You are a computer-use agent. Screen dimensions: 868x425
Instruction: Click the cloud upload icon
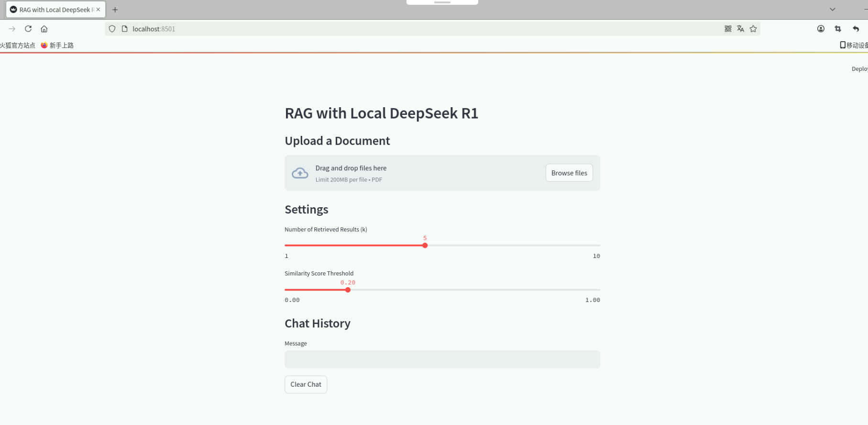click(x=300, y=173)
